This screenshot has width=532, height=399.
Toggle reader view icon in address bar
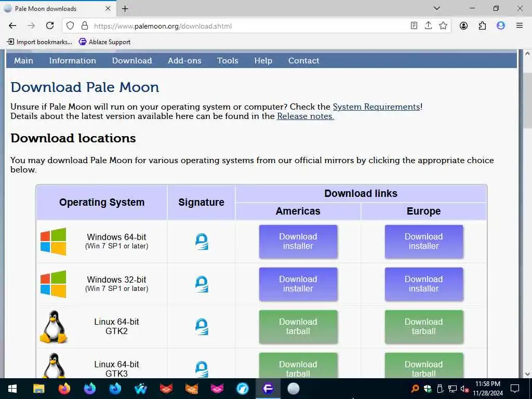click(x=414, y=26)
